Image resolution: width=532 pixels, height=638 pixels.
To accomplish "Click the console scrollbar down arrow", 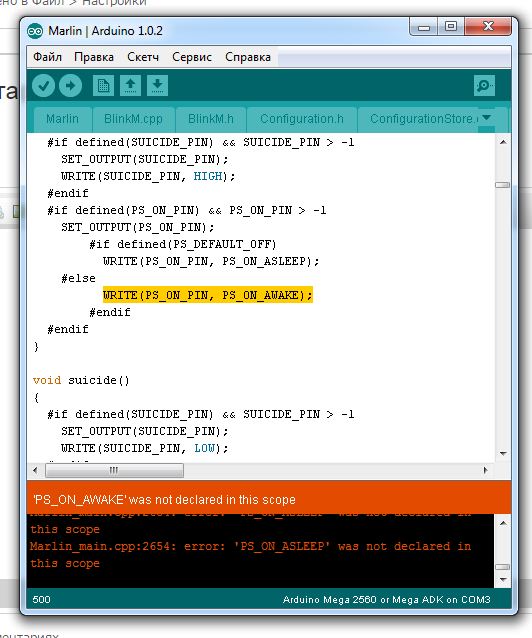I will click(503, 579).
